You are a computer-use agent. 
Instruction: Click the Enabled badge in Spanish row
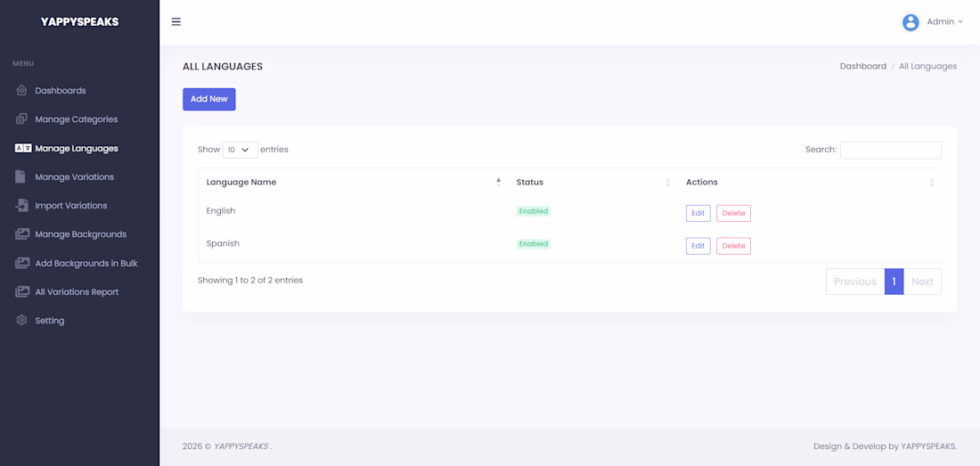point(533,243)
